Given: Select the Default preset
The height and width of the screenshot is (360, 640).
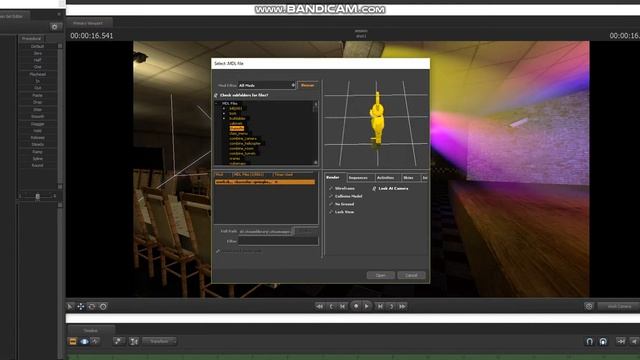Looking at the screenshot, I should (38, 47).
